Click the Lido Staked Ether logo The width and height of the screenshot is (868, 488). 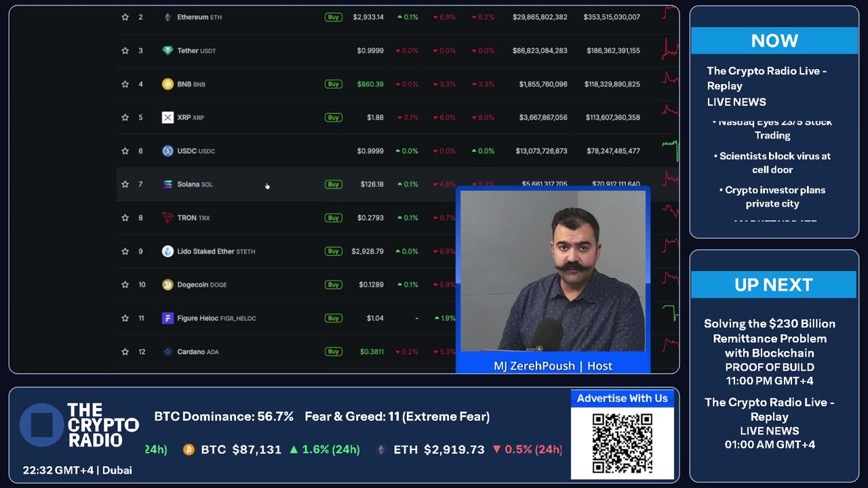pos(167,251)
